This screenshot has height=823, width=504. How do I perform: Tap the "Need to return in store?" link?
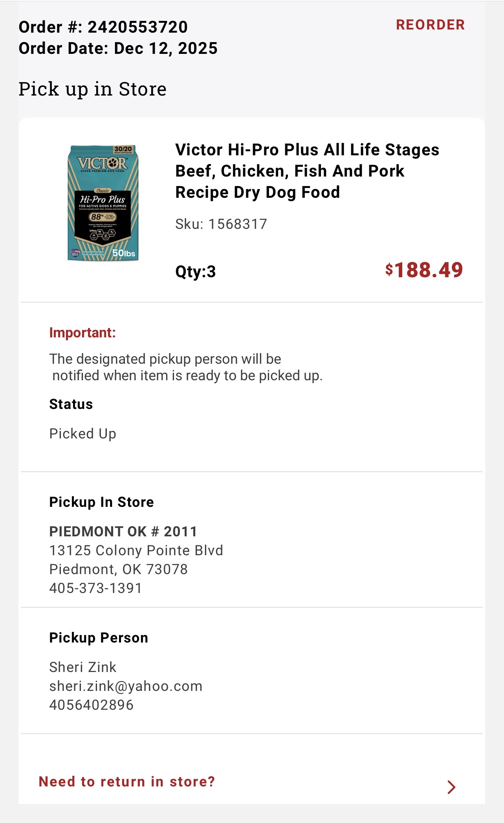[x=127, y=781]
